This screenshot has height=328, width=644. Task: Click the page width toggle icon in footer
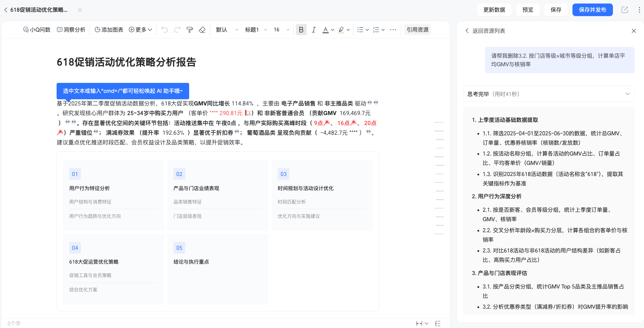click(x=419, y=323)
